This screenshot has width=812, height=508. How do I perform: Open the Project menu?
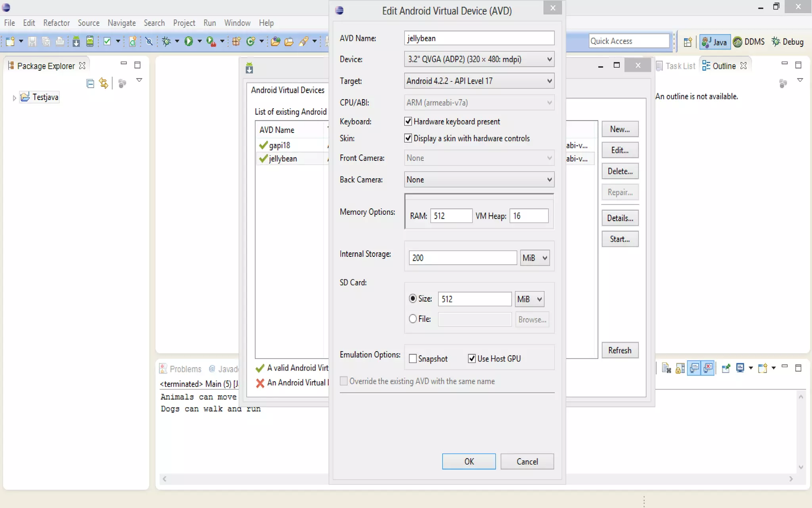[184, 23]
